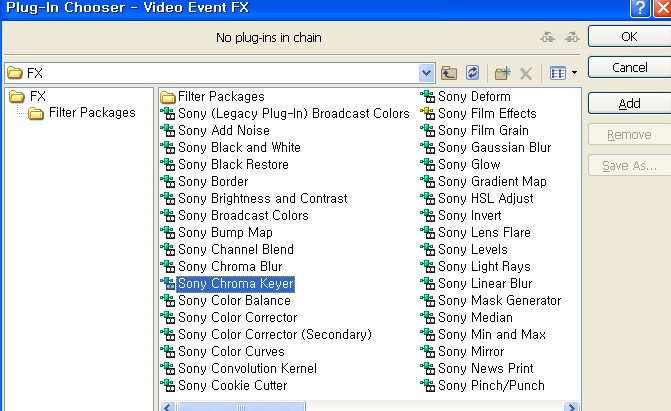671x411 pixels.
Task: Click the Add button
Action: click(x=629, y=103)
